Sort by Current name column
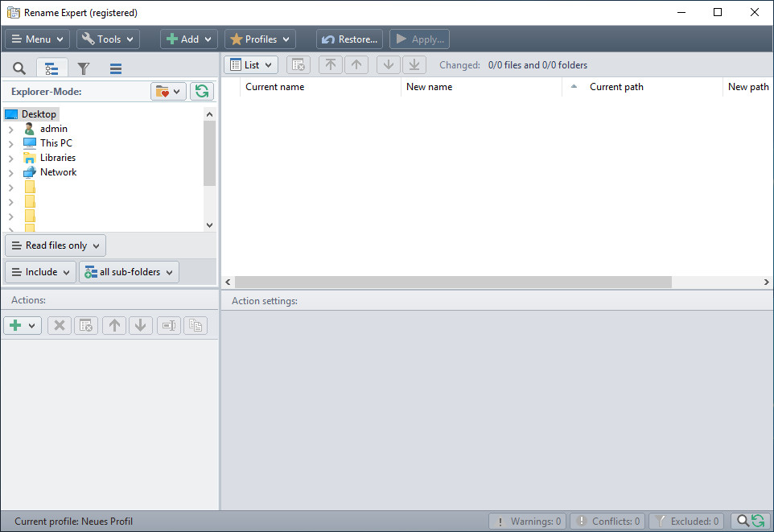The height and width of the screenshot is (532, 774). pyautogui.click(x=321, y=87)
